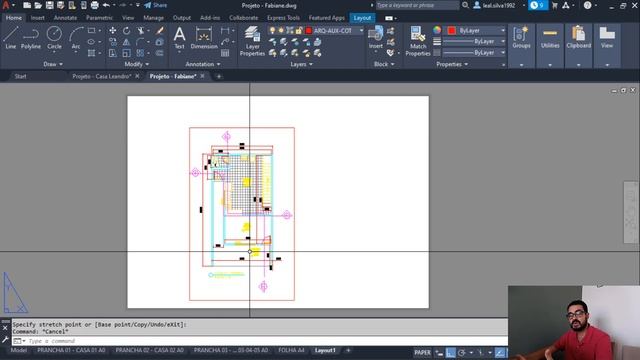Viewport: 640px width, 360px height.
Task: Select the Line tool
Action: tap(11, 38)
